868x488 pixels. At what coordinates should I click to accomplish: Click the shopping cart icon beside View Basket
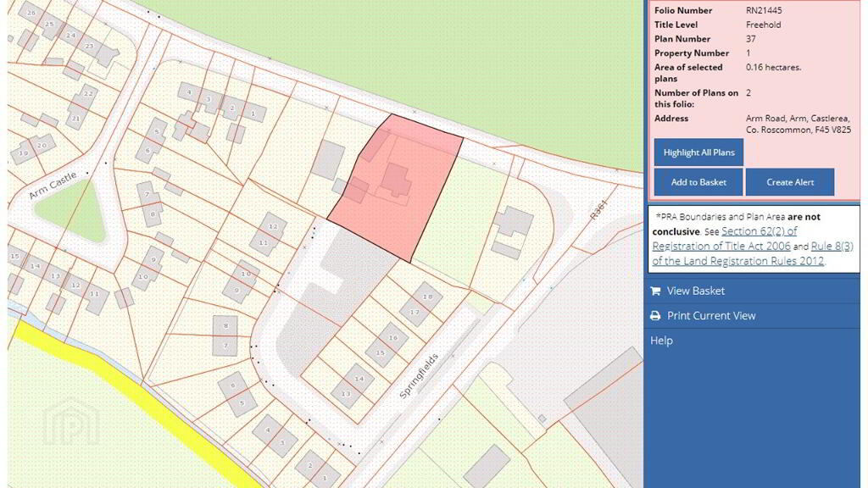655,291
